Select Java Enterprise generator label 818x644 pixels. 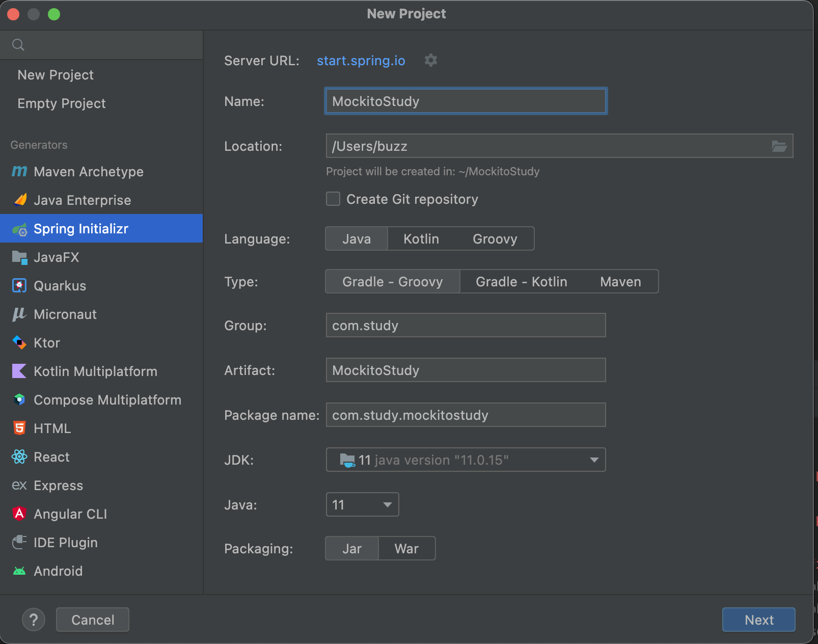83,200
